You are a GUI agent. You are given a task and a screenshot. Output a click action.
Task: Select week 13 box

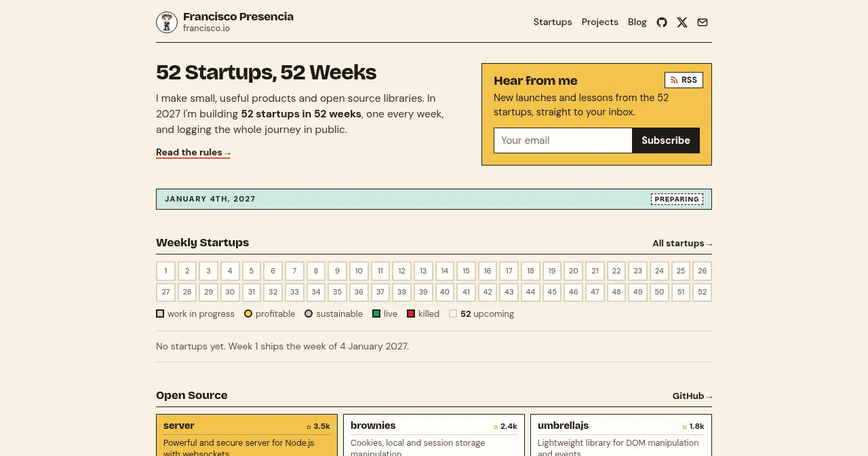[x=423, y=271]
